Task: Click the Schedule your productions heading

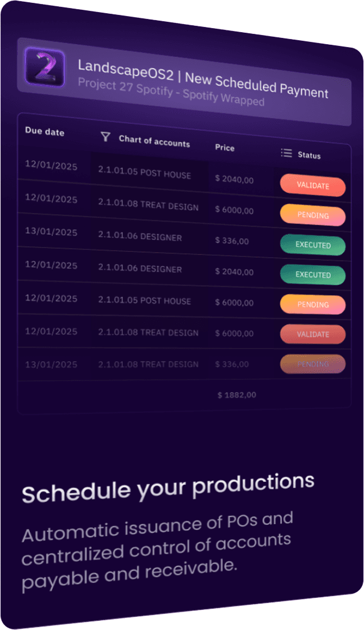Action: tap(168, 488)
